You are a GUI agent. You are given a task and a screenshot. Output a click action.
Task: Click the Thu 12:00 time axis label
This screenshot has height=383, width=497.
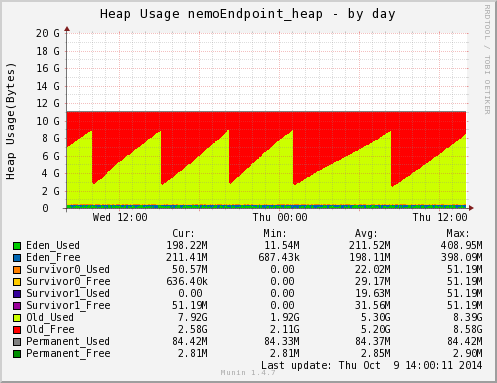[x=440, y=217]
